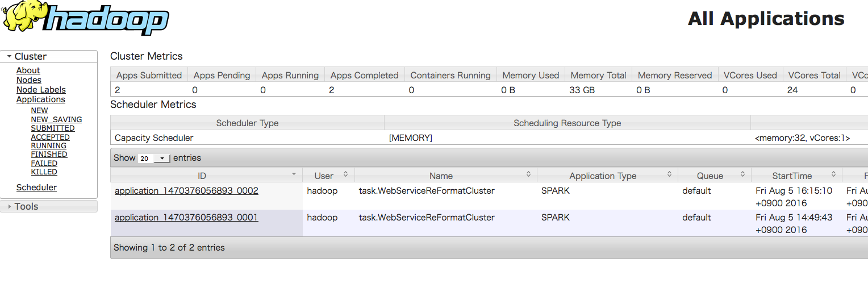This screenshot has height=308, width=868.
Task: Filter applications by NEW state
Action: [39, 111]
